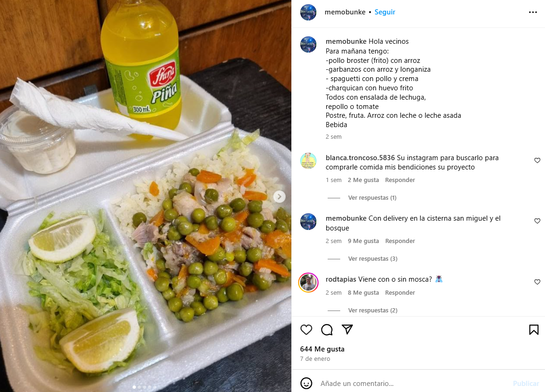Share post via paper plane icon

click(347, 330)
